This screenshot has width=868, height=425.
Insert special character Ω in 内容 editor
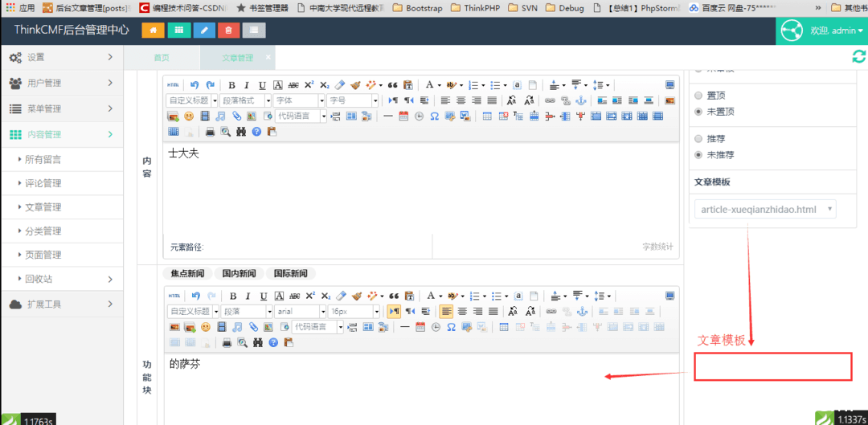pos(435,116)
